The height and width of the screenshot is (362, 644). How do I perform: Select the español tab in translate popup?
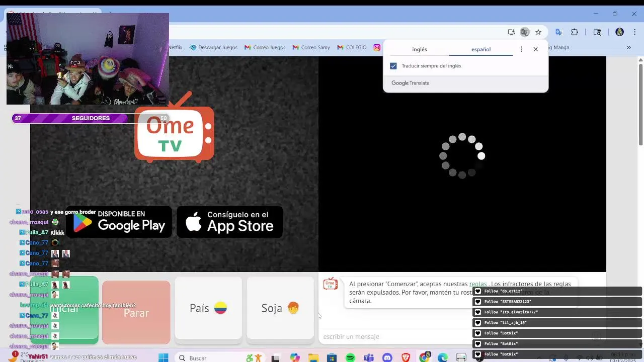coord(480,49)
